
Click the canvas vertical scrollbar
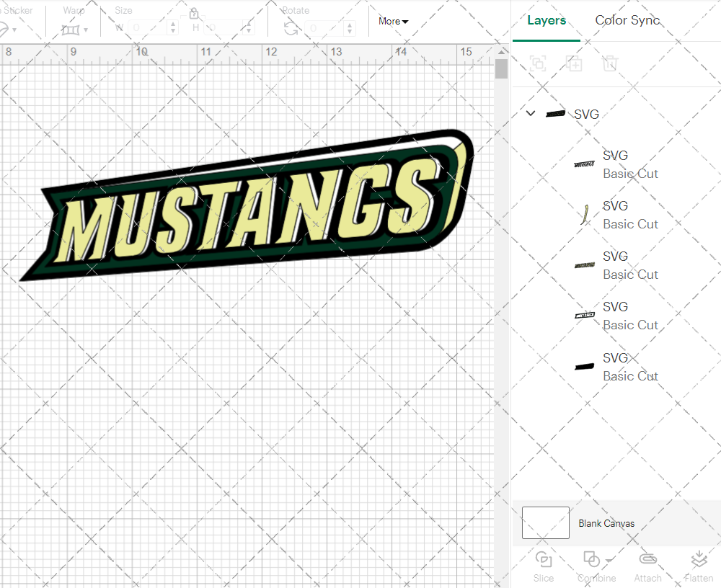coord(501,68)
